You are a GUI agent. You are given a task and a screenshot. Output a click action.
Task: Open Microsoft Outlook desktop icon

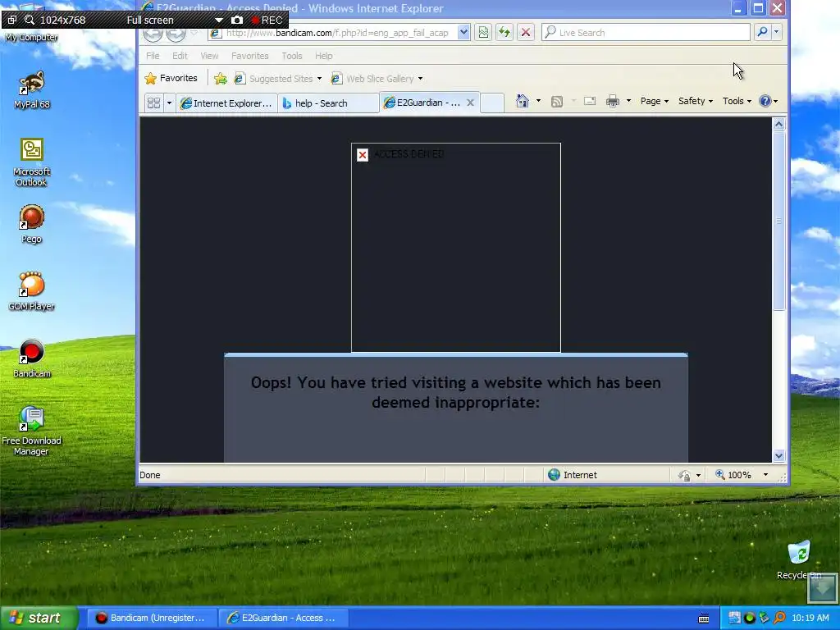coord(32,162)
